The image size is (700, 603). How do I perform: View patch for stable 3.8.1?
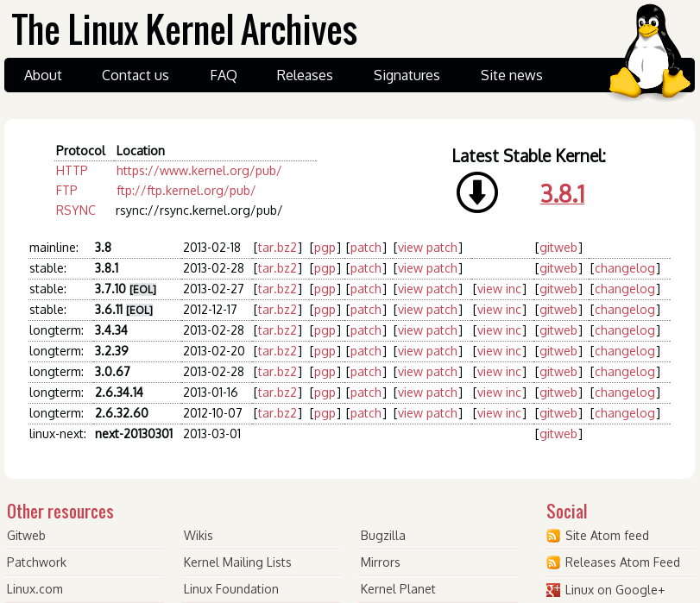pos(427,268)
